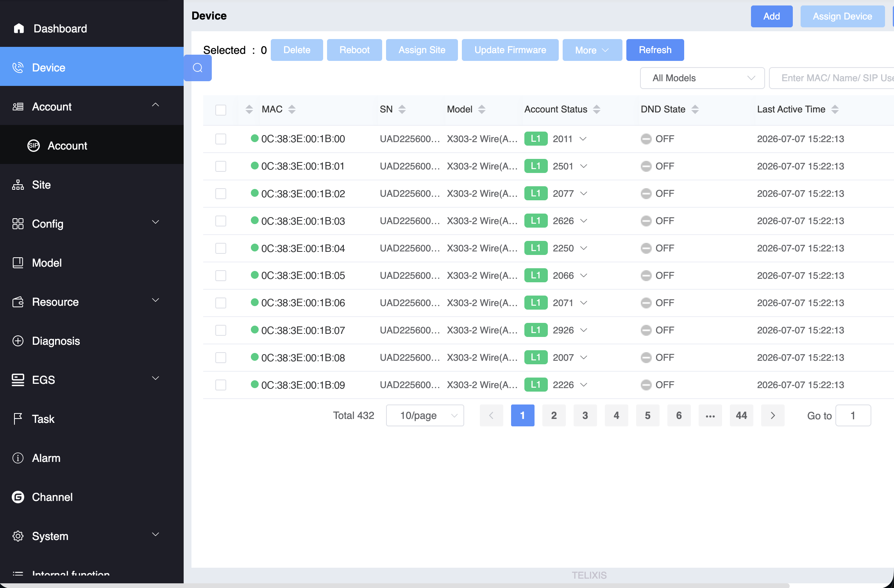Check the box for 0C:38:3E:00:1B:01
Screen dimensions: 894x588
click(221, 166)
